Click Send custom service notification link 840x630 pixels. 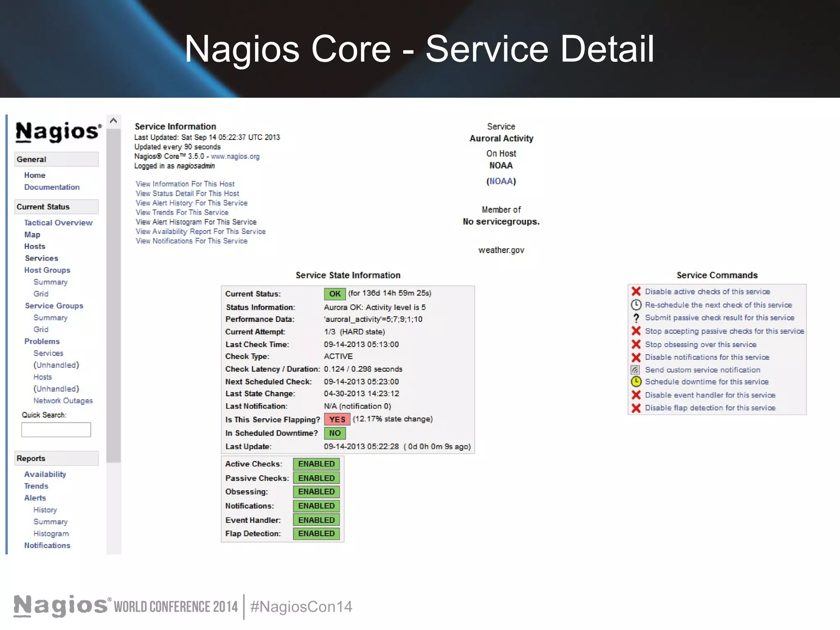point(703,370)
